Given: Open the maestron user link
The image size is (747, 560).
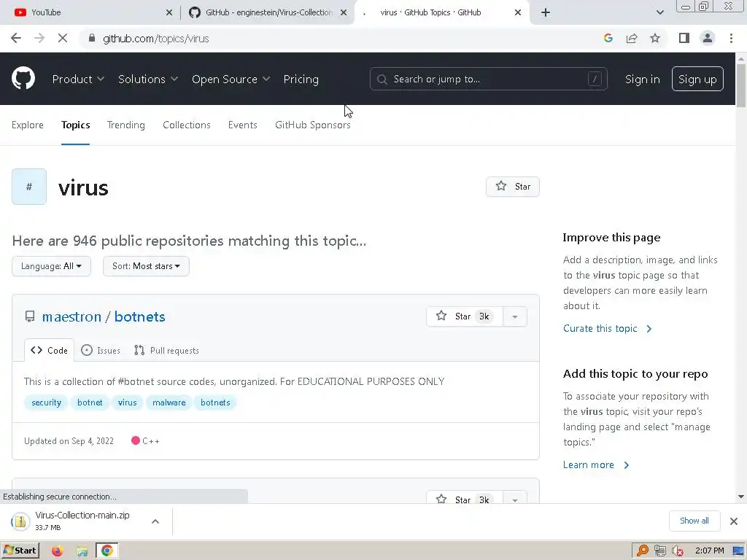Looking at the screenshot, I should pyautogui.click(x=71, y=316).
